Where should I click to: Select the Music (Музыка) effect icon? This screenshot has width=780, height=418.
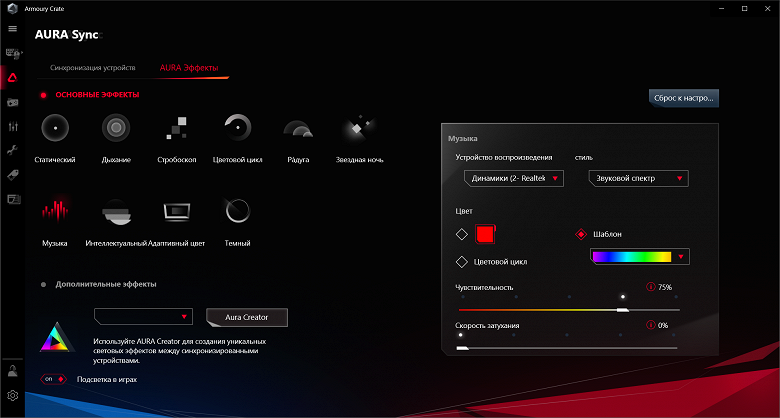point(55,211)
